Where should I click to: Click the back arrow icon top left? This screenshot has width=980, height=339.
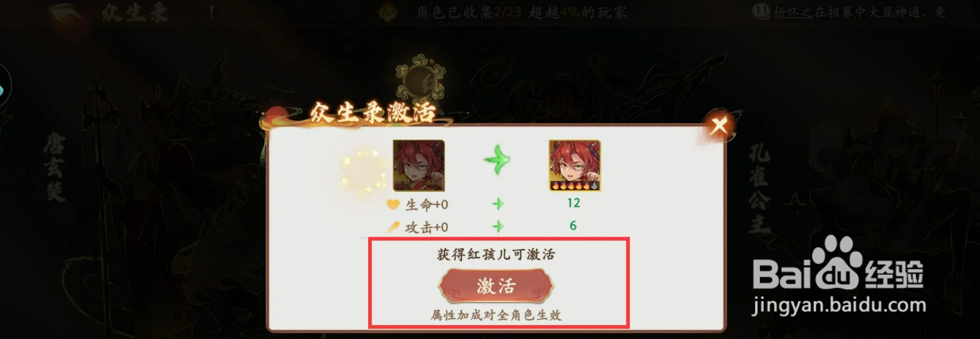(68, 12)
